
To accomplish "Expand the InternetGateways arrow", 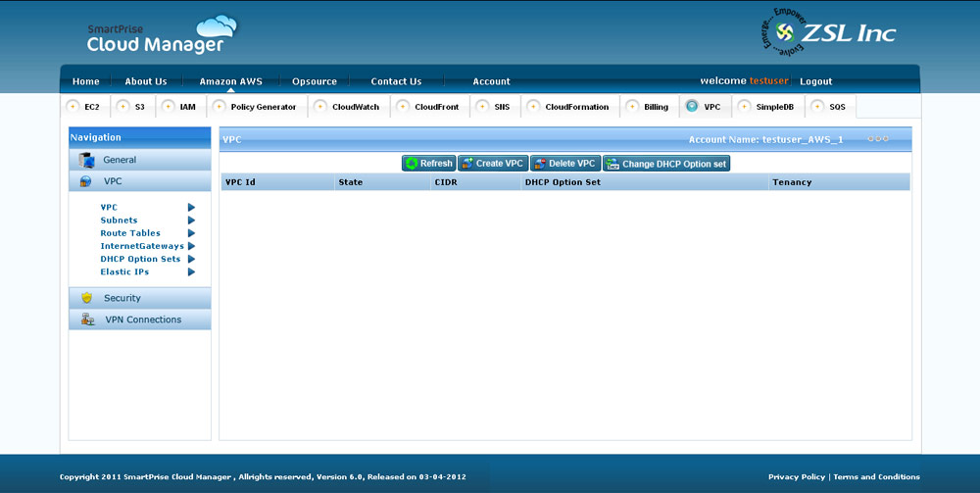I will (191, 246).
